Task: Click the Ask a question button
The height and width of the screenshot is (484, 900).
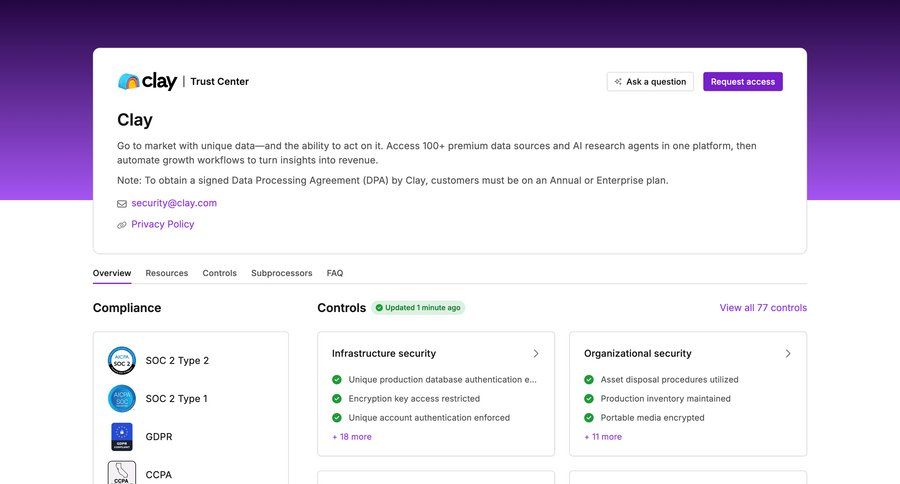Action: [x=650, y=82]
